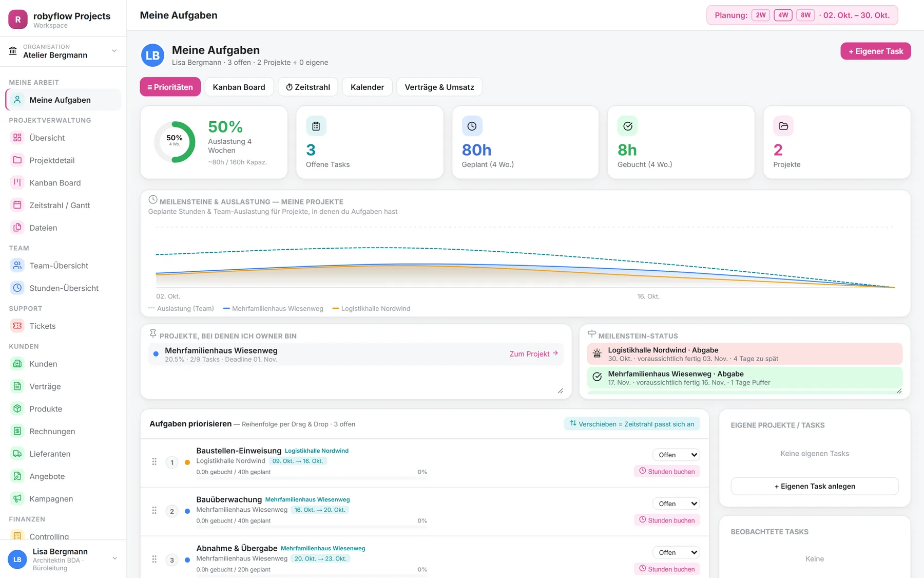Screen dimensions: 924x578
Task: Click the Kampagnen megaphone icon
Action: coord(17,499)
